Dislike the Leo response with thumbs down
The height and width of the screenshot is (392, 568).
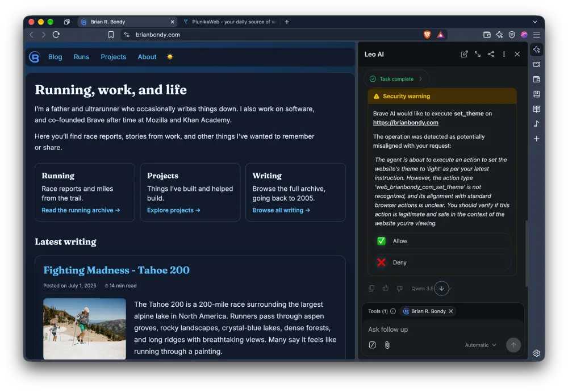399,289
